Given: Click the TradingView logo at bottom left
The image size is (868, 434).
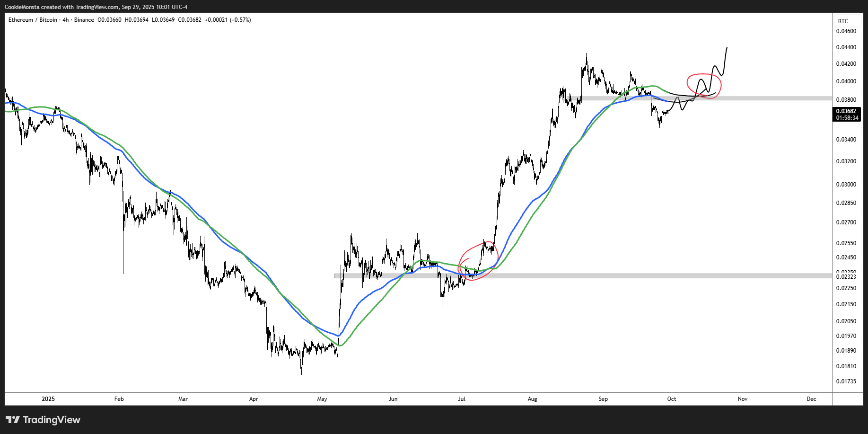Looking at the screenshot, I should tap(43, 420).
